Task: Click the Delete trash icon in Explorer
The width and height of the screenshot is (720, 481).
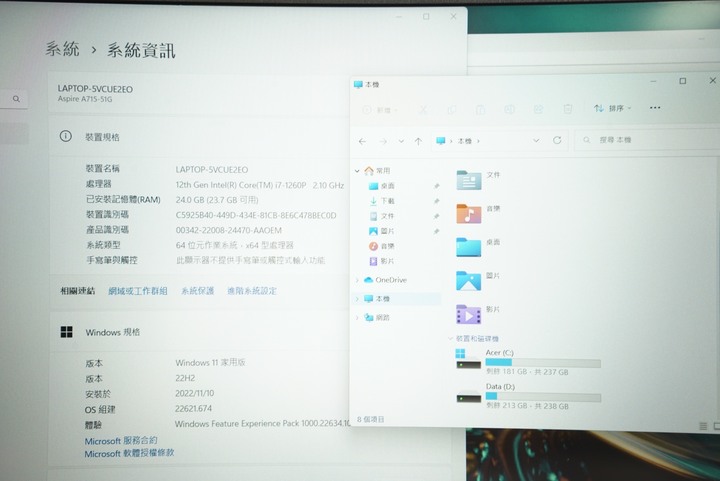Action: [x=568, y=109]
